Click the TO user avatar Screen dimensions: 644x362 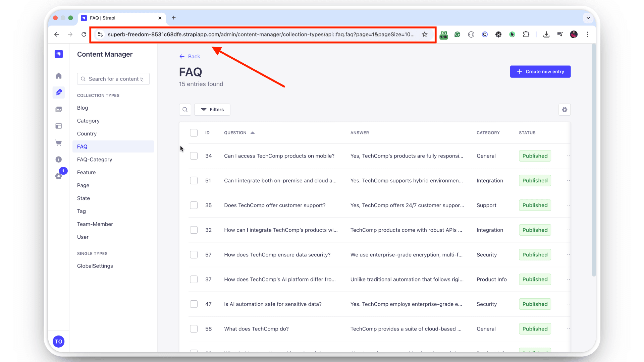point(59,342)
